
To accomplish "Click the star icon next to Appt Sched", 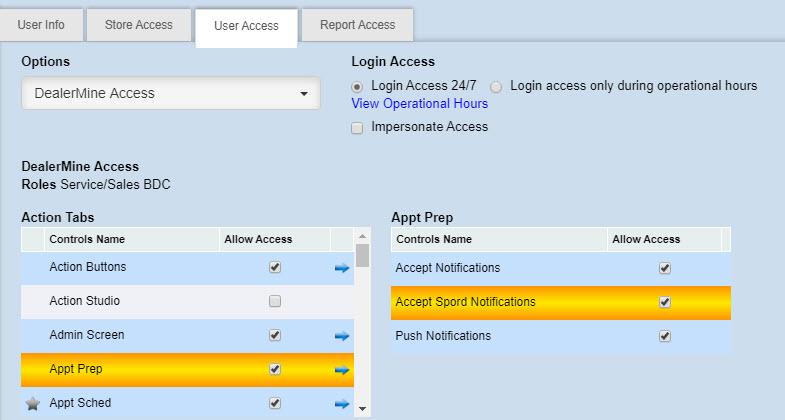I will tap(32, 404).
